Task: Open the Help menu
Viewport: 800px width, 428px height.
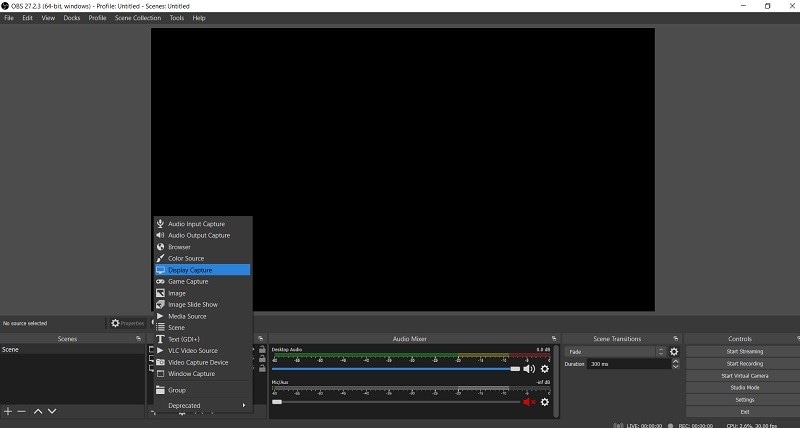Action: 199,18
